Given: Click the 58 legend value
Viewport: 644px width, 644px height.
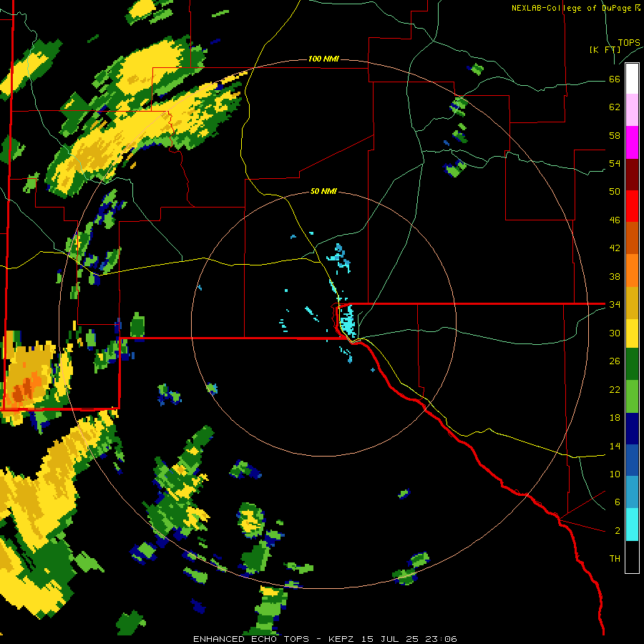Looking at the screenshot, I should point(615,135).
